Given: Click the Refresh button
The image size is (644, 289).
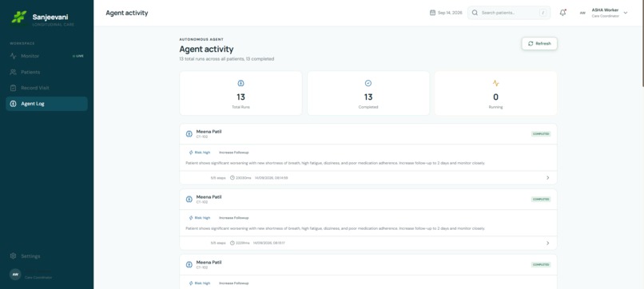Looking at the screenshot, I should coord(539,44).
